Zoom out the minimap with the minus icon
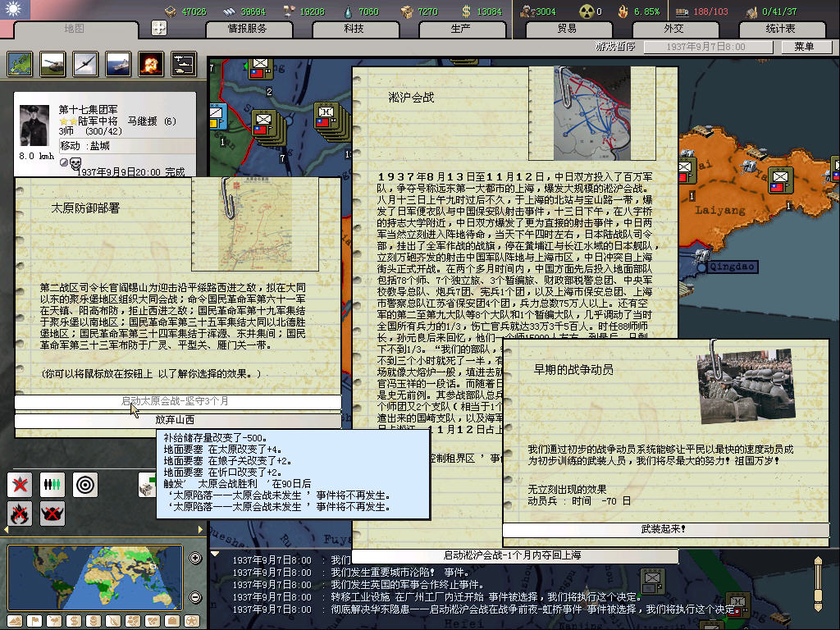This screenshot has width=840, height=630. [x=195, y=597]
